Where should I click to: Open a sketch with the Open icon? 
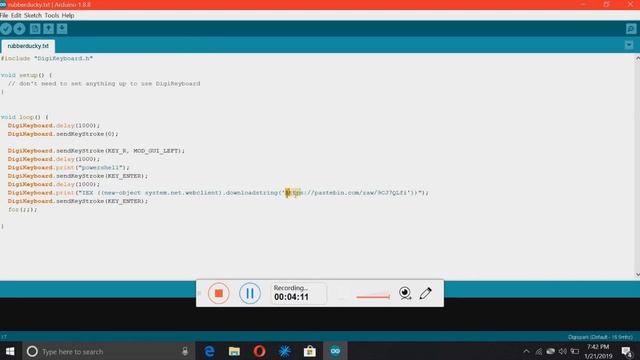pos(49,29)
